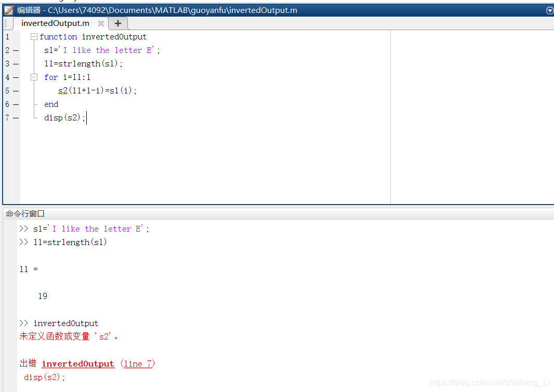Viewport: 554px width, 392px height.
Task: Click the editor tab bar drag grip
Action: pyautogui.click(x=6, y=23)
